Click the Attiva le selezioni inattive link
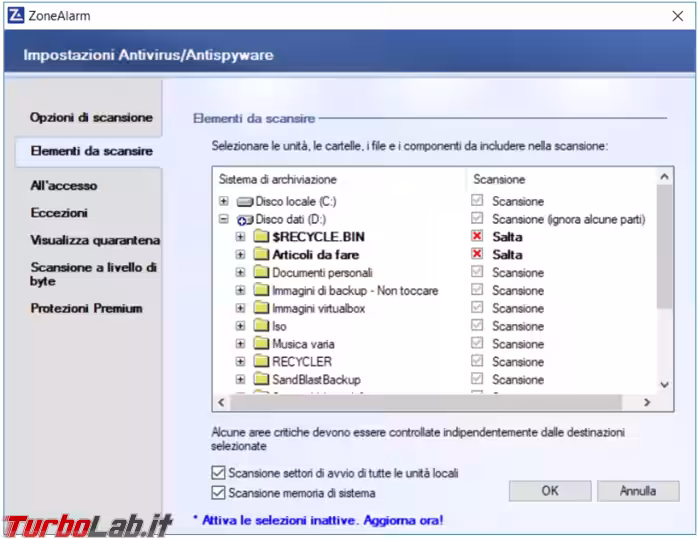Viewport: 698px width, 540px height. [322, 520]
